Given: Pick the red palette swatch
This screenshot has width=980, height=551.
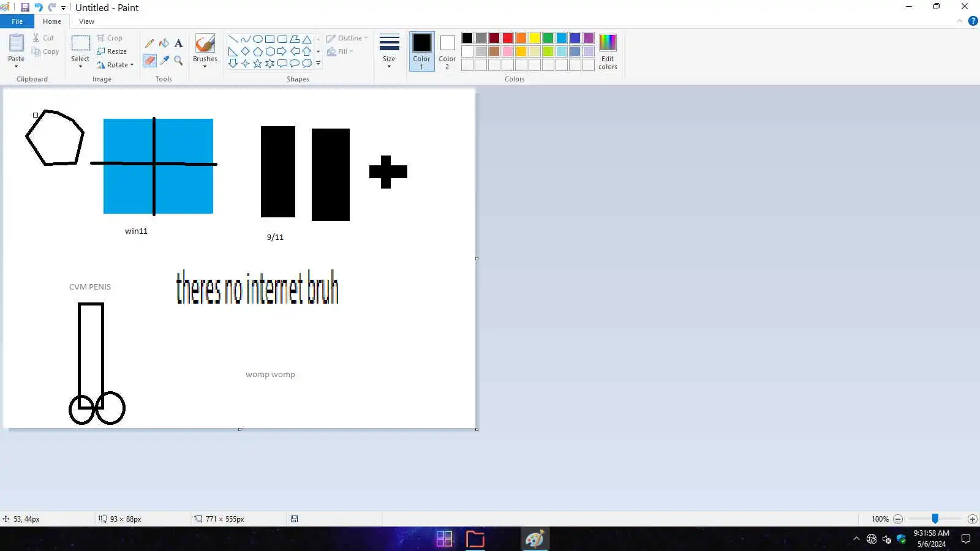Looking at the screenshot, I should (508, 38).
